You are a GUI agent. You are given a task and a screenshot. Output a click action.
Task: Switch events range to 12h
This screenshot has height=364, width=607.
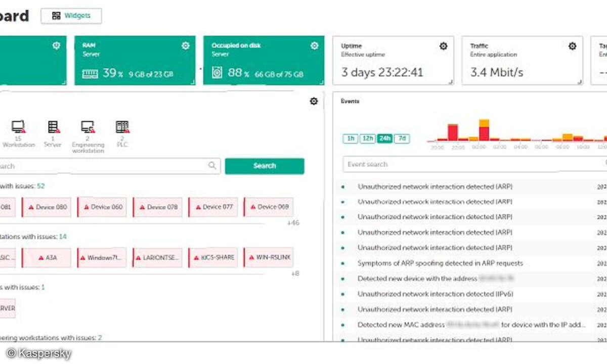click(x=367, y=139)
